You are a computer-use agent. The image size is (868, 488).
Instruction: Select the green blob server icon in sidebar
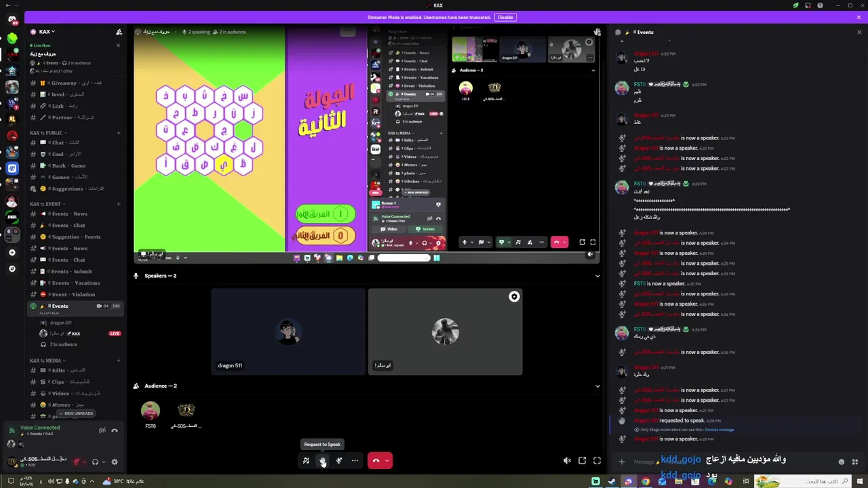tap(12, 39)
